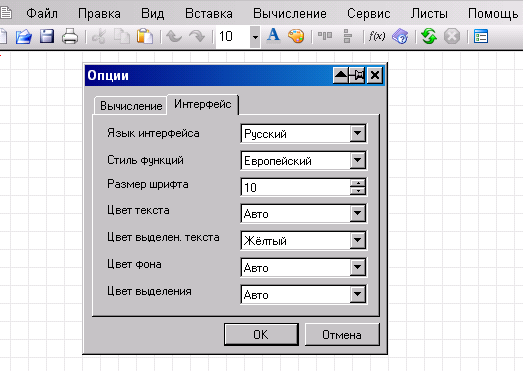Expand toolbar font size dropdown arrow

pos(255,36)
